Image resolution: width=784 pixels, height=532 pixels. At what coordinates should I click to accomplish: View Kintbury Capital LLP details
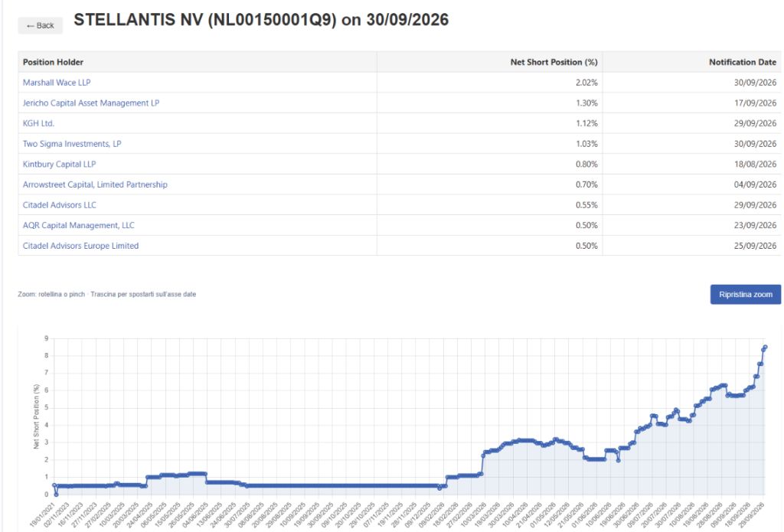point(59,164)
